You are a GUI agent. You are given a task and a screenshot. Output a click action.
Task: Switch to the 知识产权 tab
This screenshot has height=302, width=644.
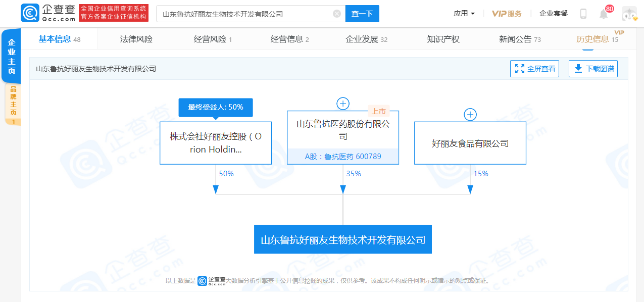(x=443, y=39)
